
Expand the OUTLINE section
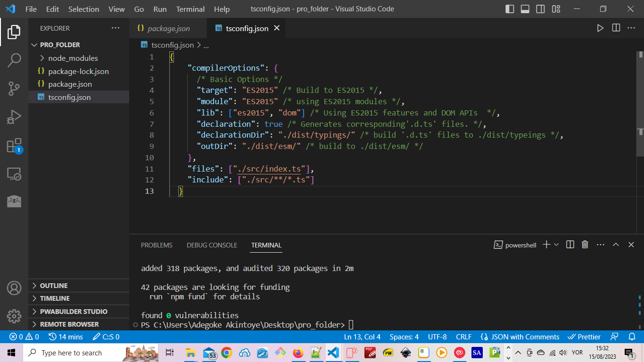pos(54,286)
